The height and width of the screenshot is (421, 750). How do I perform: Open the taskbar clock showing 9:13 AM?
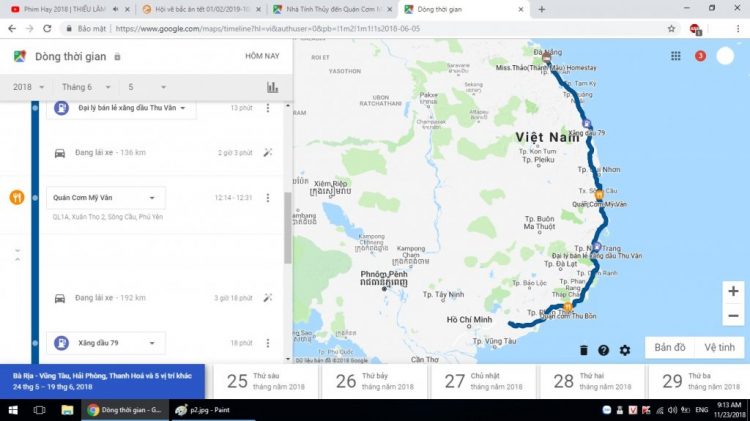pyautogui.click(x=729, y=410)
